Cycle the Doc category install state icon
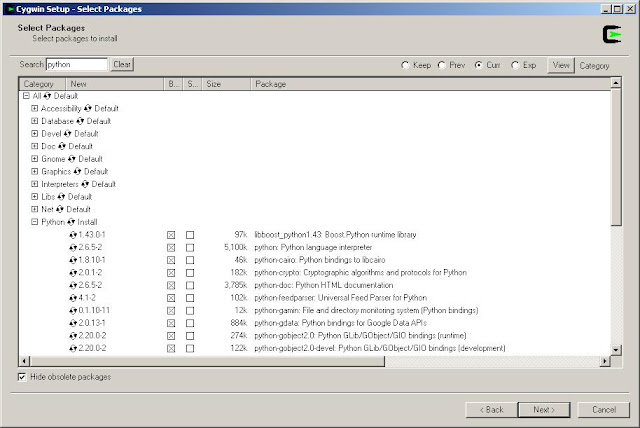The width and height of the screenshot is (640, 428). (x=62, y=146)
